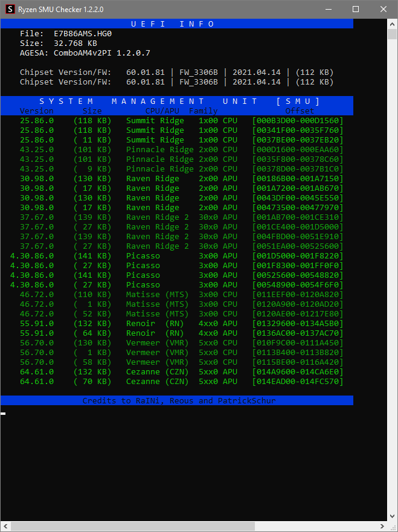Click the SYSTEM MANAGEMENT UNIT header
The width and height of the screenshot is (398, 532).
tap(179, 101)
